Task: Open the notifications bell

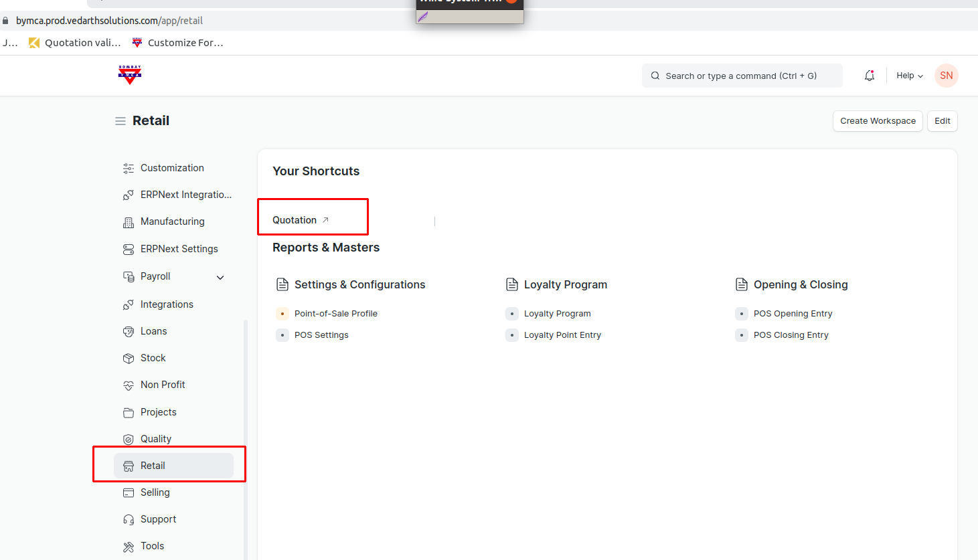Action: tap(869, 76)
